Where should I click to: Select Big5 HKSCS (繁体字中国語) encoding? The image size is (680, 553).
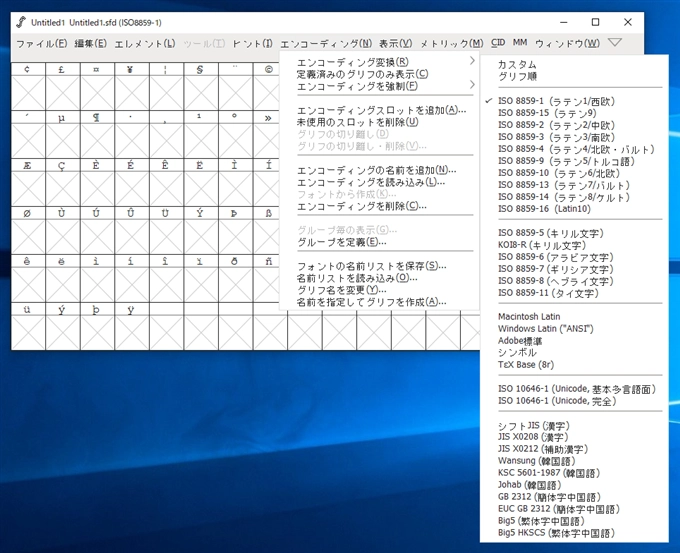pos(574,533)
